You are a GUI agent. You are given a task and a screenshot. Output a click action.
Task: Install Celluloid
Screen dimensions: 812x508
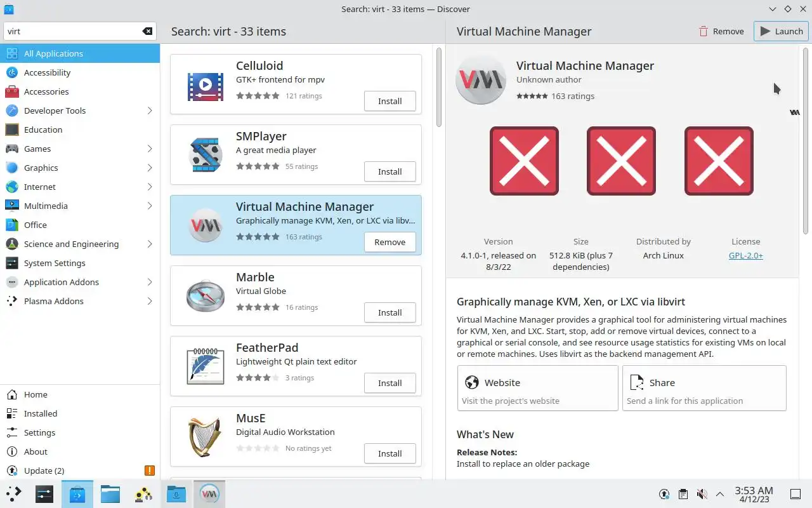coord(390,101)
